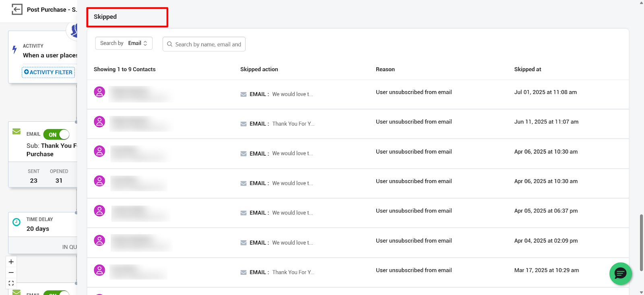644x295 pixels.
Task: Click 'Thank You For Y...' in Jun 11 row
Action: [x=293, y=124]
